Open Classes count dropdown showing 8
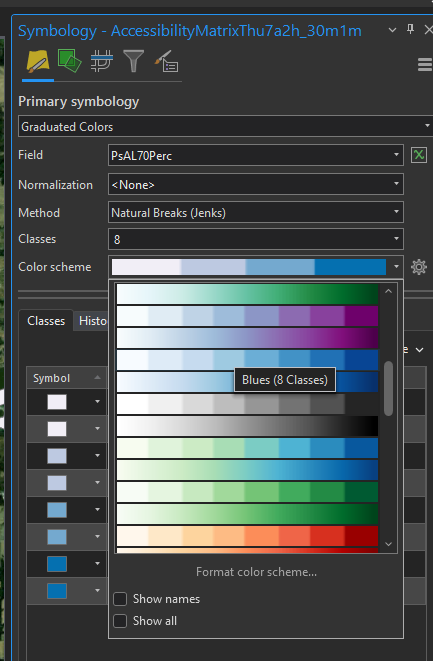This screenshot has width=433, height=661. click(x=255, y=239)
